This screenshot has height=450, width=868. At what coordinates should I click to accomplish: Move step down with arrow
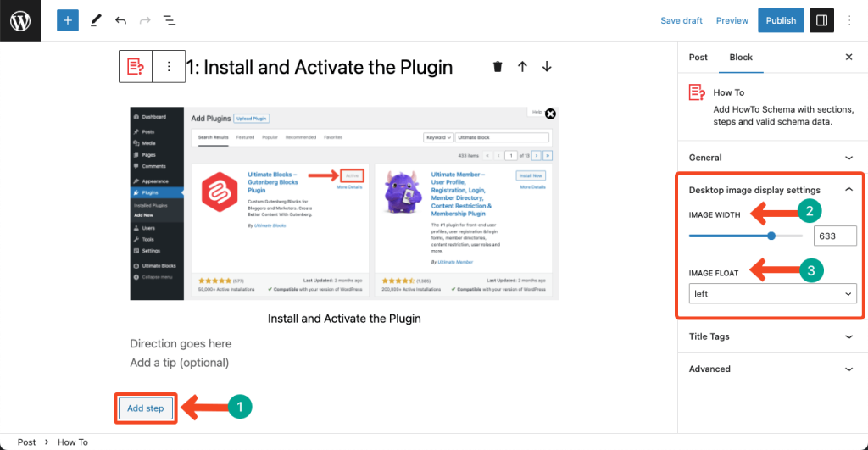click(547, 67)
